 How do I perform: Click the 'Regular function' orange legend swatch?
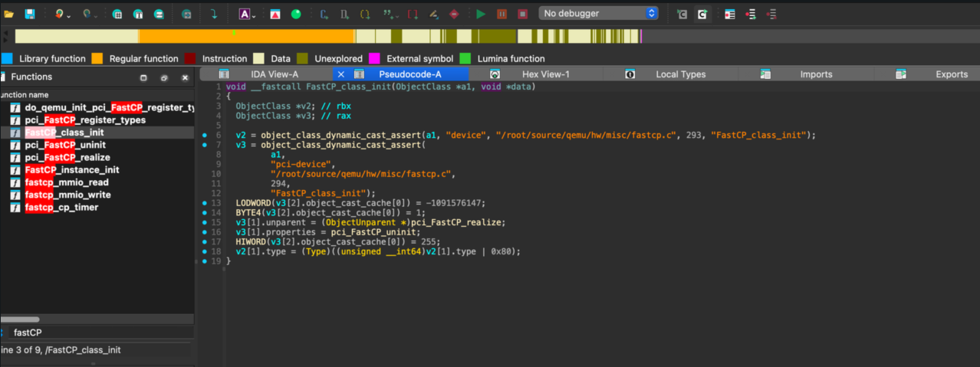[97, 58]
